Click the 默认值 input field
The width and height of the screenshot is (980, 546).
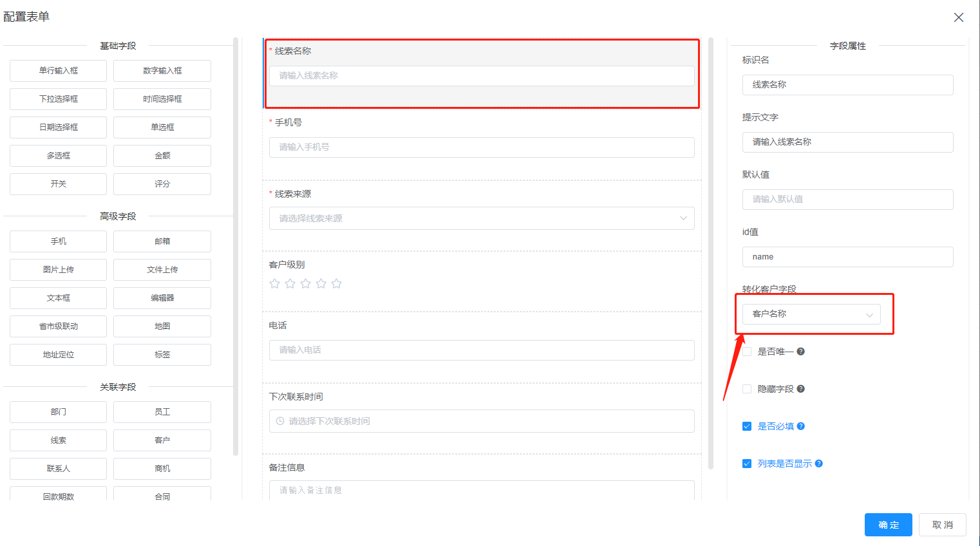pos(847,200)
